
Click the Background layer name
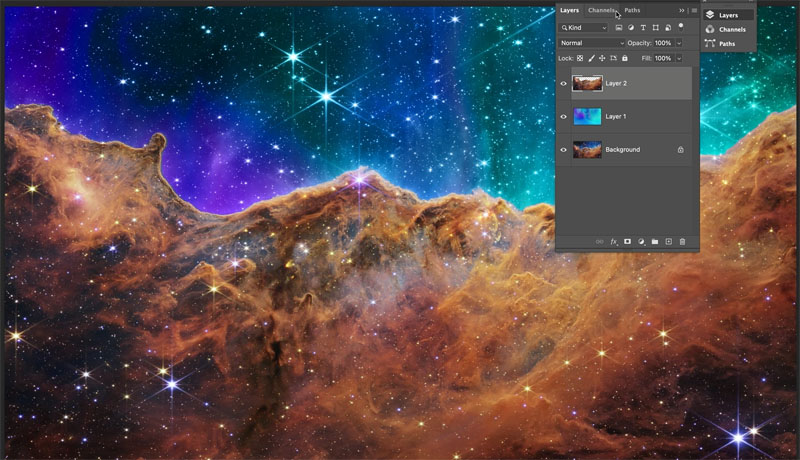622,150
